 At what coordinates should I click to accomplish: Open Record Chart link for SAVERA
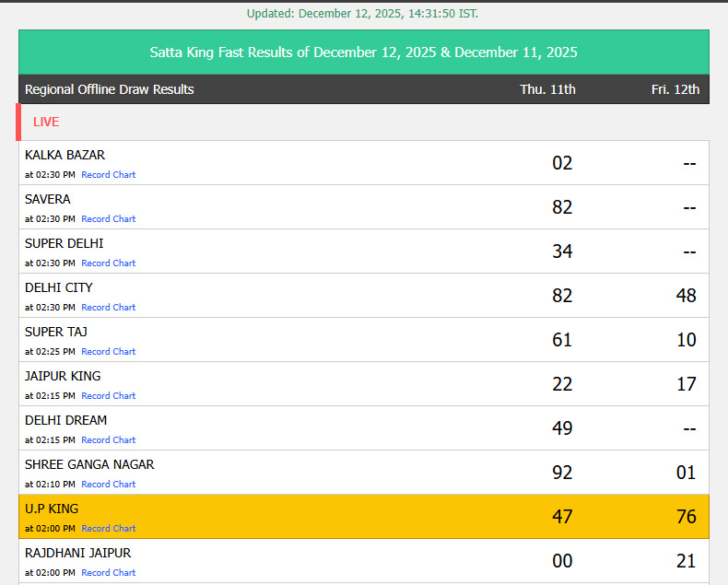click(x=108, y=219)
